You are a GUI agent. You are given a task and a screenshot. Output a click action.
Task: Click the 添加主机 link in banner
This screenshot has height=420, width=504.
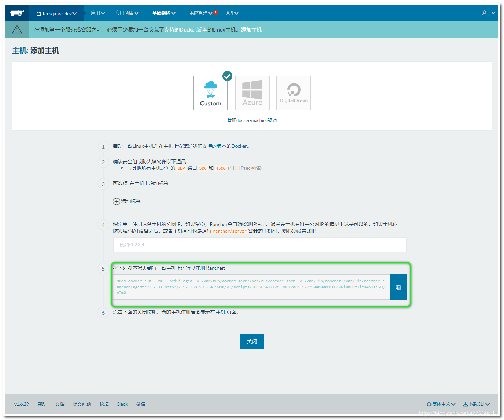[x=251, y=30]
